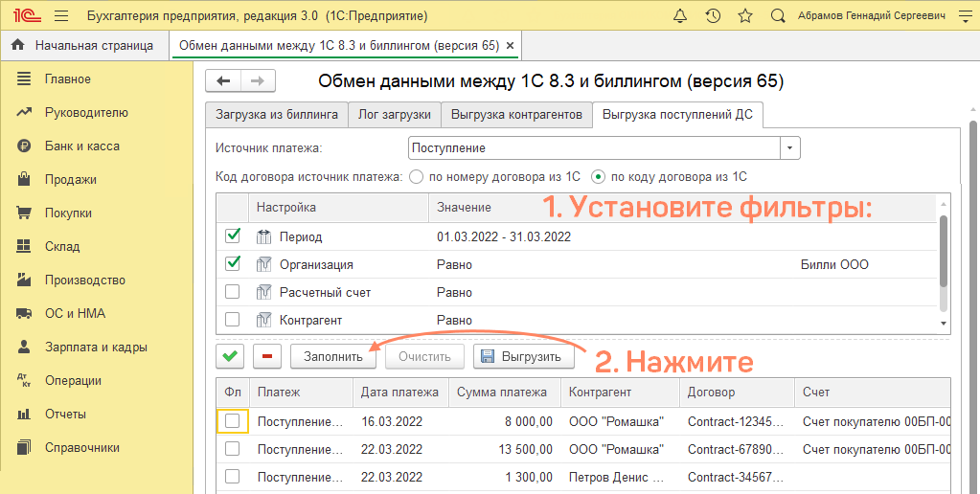Click the Очистить button

[425, 356]
